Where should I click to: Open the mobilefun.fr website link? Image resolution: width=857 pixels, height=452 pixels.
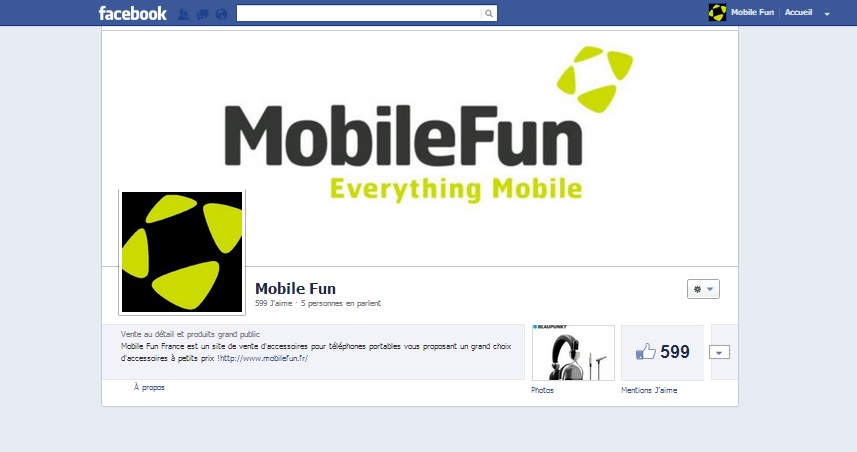[x=264, y=359]
